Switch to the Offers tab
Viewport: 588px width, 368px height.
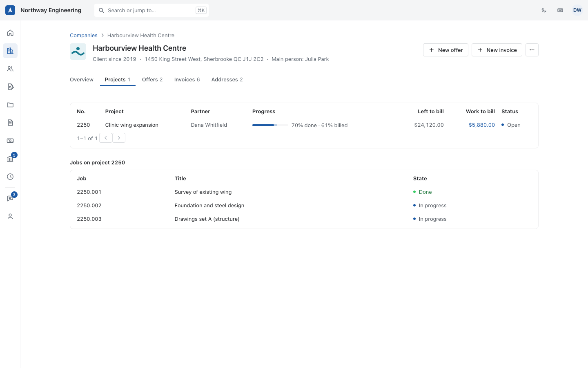(x=152, y=79)
